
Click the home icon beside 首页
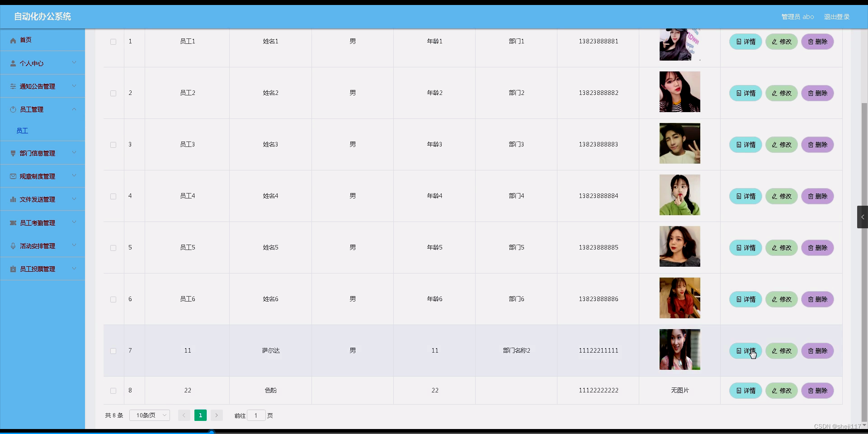coord(13,40)
